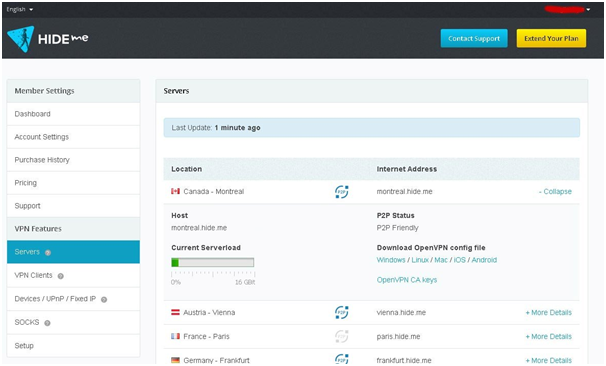
Task: Click vienna.hide.me address text
Action: point(401,313)
